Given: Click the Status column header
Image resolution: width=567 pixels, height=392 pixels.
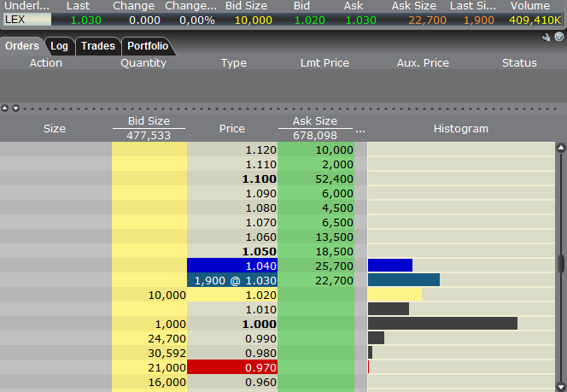Looking at the screenshot, I should pos(519,63).
